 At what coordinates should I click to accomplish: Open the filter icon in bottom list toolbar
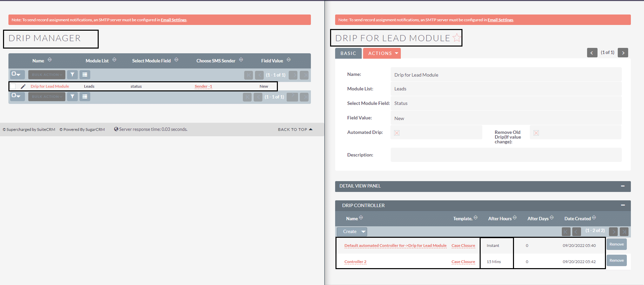coord(72,96)
